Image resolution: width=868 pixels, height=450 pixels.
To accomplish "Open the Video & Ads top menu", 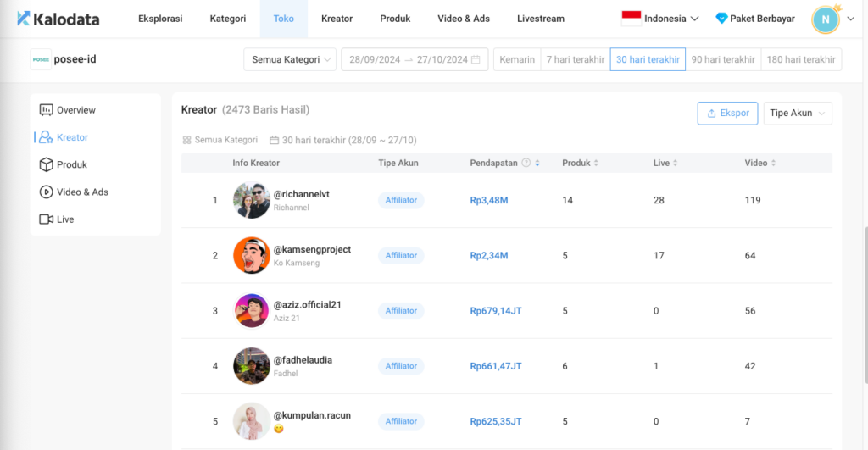I will click(x=464, y=19).
